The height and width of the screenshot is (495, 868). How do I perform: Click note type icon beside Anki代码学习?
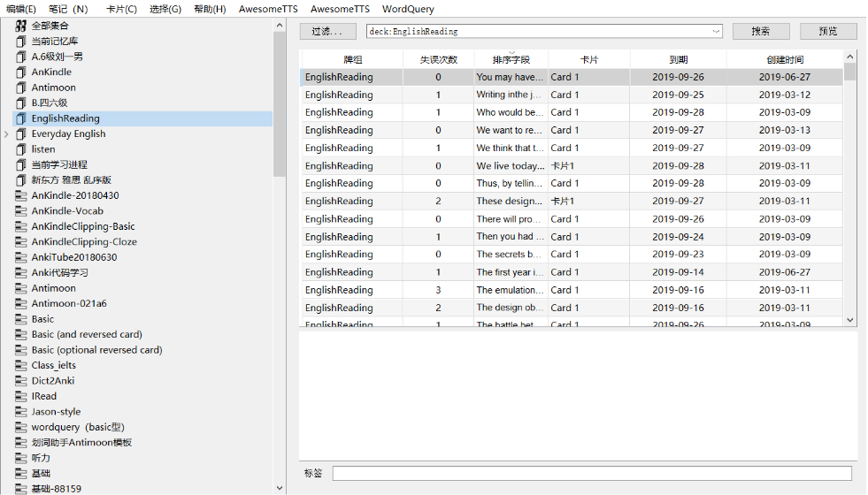pos(21,272)
